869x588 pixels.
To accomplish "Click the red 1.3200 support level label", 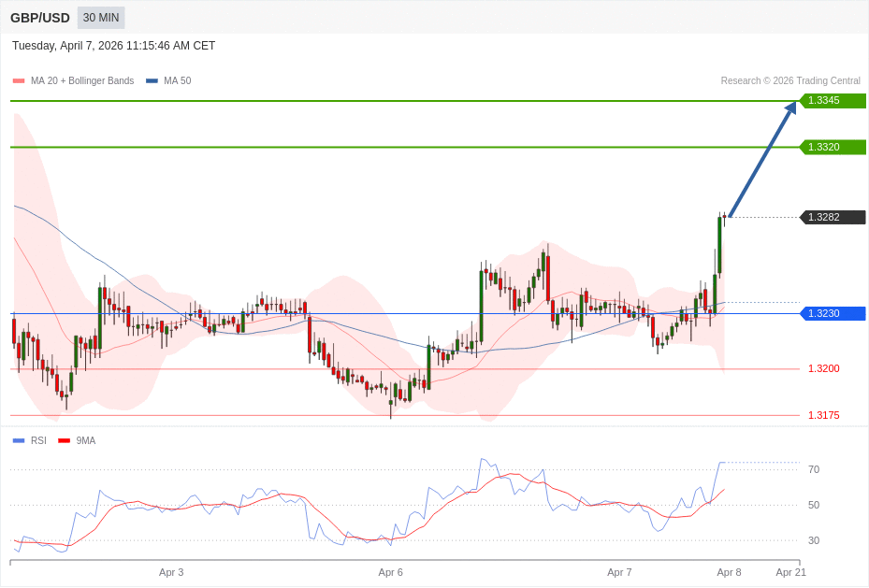I will [823, 369].
